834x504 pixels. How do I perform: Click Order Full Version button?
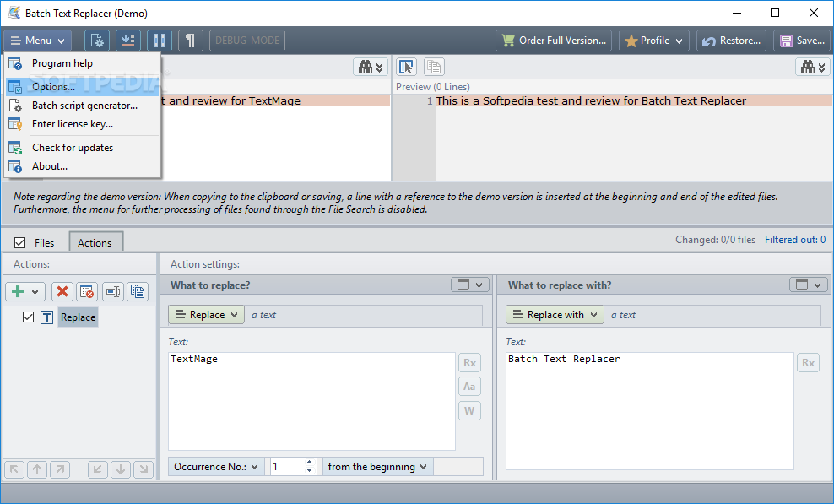pyautogui.click(x=554, y=41)
